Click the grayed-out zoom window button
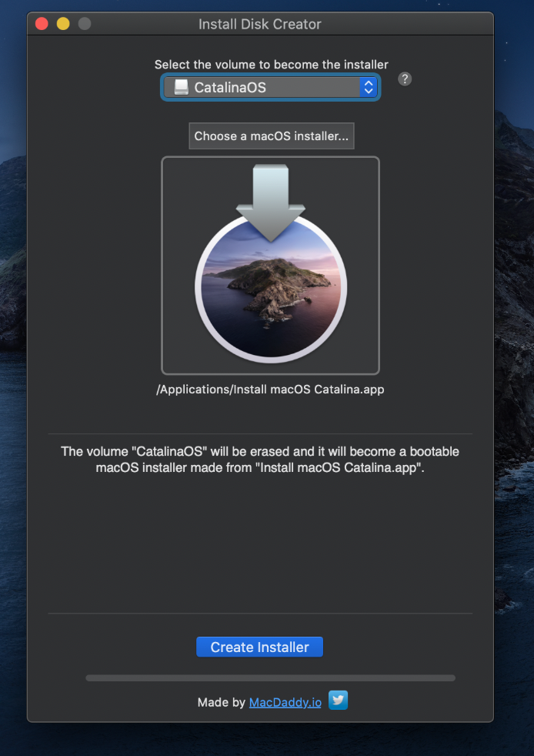Image resolution: width=534 pixels, height=756 pixels. [85, 24]
